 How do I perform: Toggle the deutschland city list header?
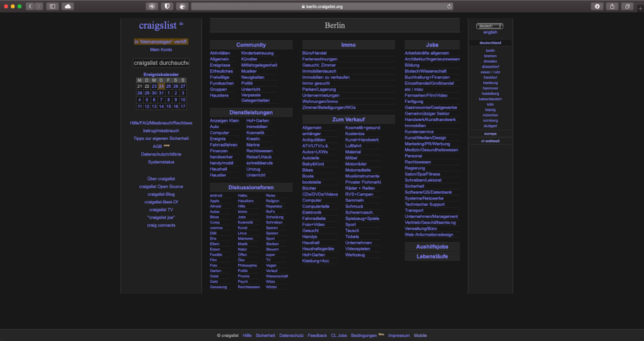[x=490, y=43]
